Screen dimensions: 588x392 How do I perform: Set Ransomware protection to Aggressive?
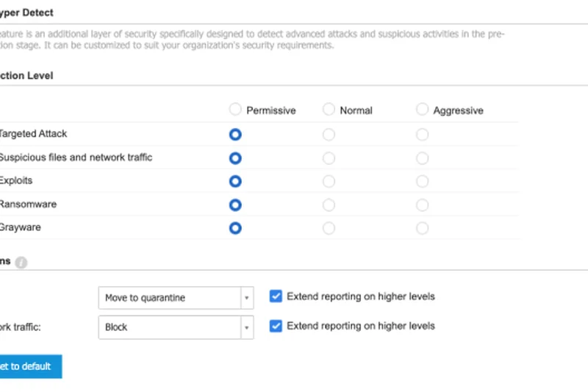[x=422, y=205]
